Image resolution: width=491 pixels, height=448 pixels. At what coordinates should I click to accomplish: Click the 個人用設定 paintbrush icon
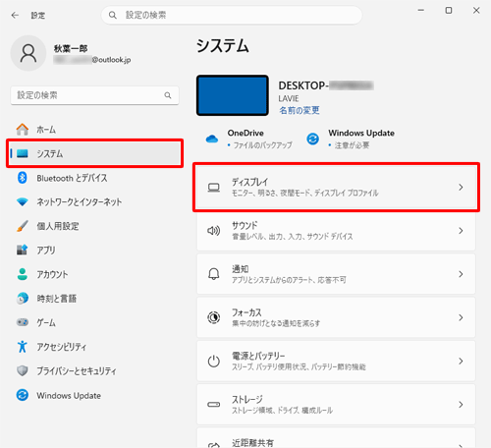pyautogui.click(x=23, y=226)
